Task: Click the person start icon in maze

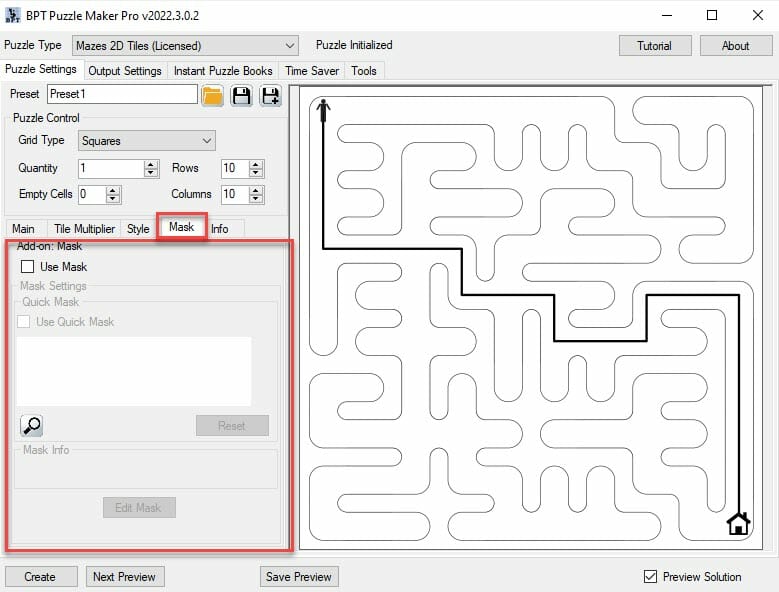Action: tap(323, 110)
